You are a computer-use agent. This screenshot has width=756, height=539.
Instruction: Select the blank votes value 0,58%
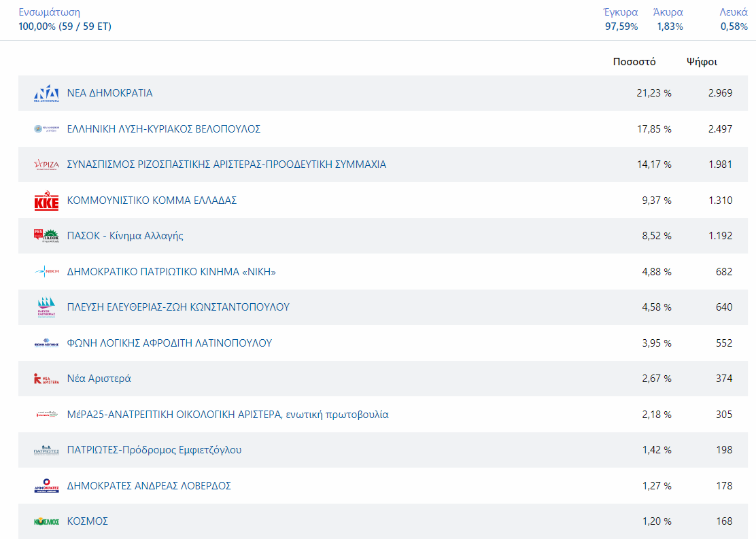coord(734,27)
